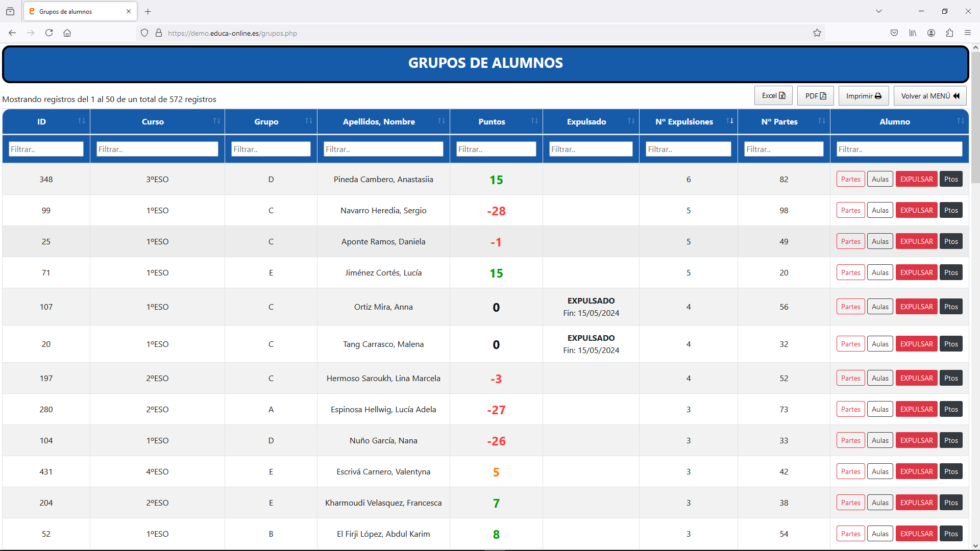Open the library bookshelf icon
Image resolution: width=980 pixels, height=551 pixels.
[913, 33]
